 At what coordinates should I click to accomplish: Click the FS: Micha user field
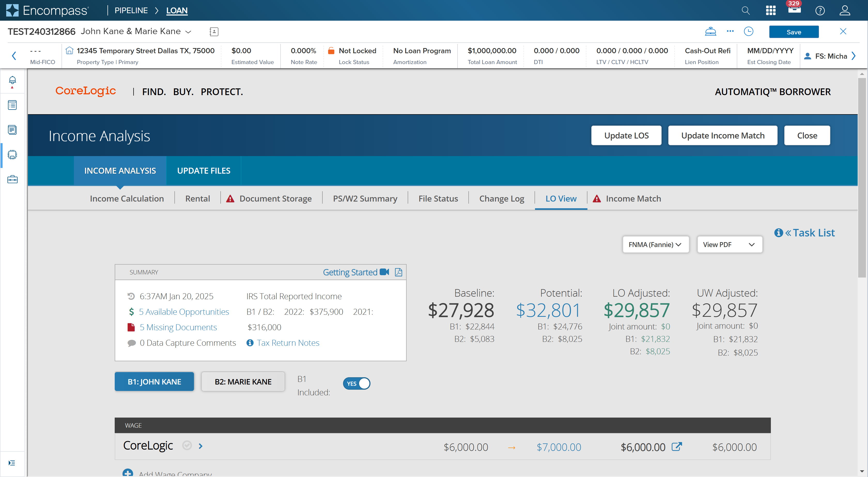(826, 56)
